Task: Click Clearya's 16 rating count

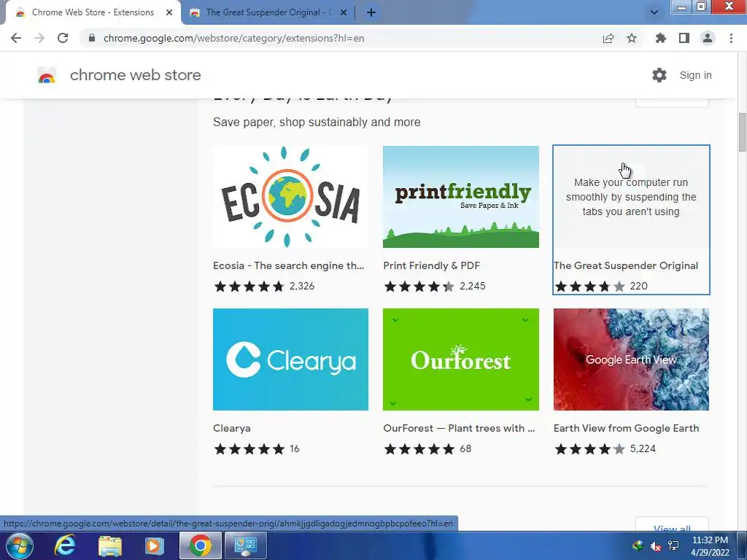Action: pos(295,448)
